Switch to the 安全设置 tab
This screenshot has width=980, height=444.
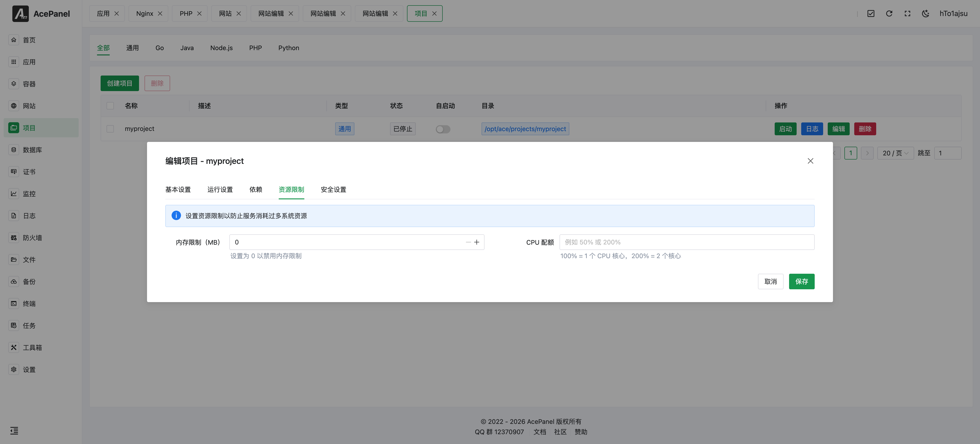[333, 190]
